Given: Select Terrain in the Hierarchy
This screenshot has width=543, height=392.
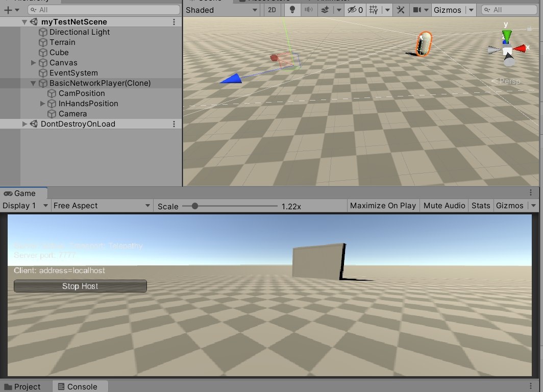Looking at the screenshot, I should click(x=62, y=42).
